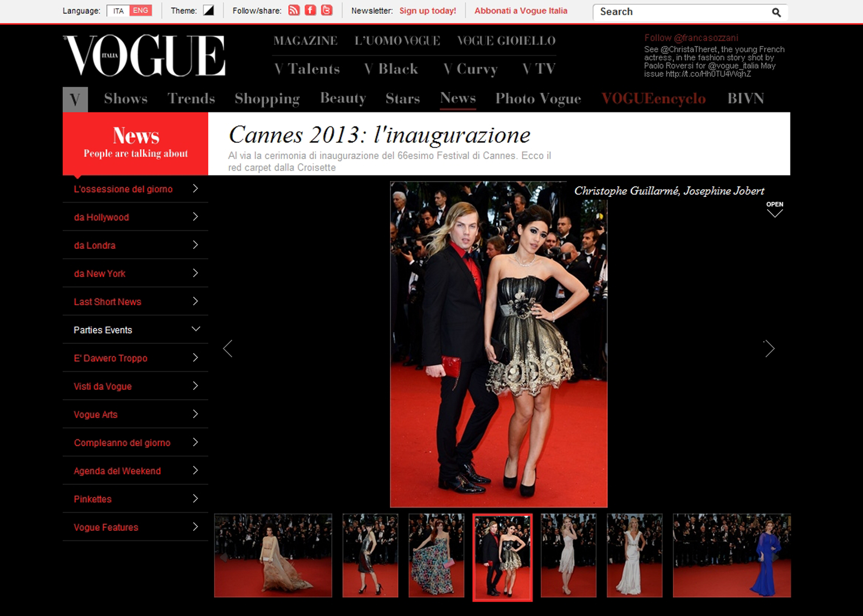Image resolution: width=863 pixels, height=616 pixels.
Task: Click the Vogue Italia logo
Action: [x=144, y=56]
